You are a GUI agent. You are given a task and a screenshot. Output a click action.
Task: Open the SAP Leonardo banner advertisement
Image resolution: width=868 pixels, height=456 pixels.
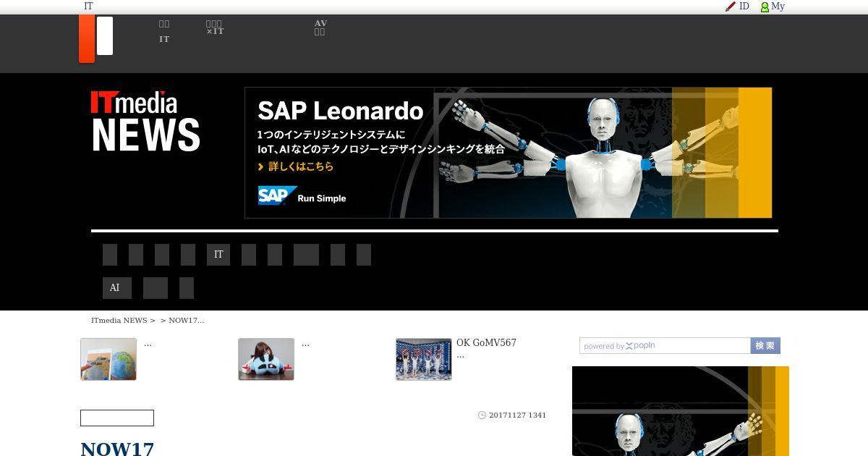point(509,153)
